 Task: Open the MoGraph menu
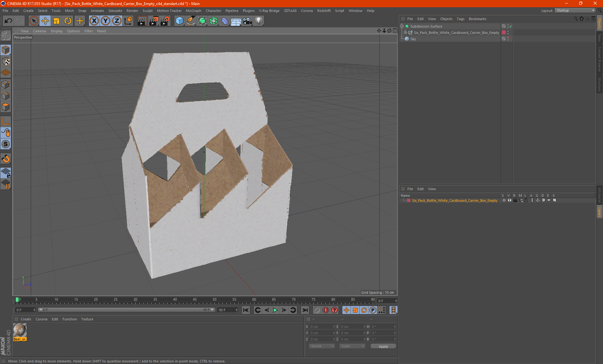[x=193, y=11]
